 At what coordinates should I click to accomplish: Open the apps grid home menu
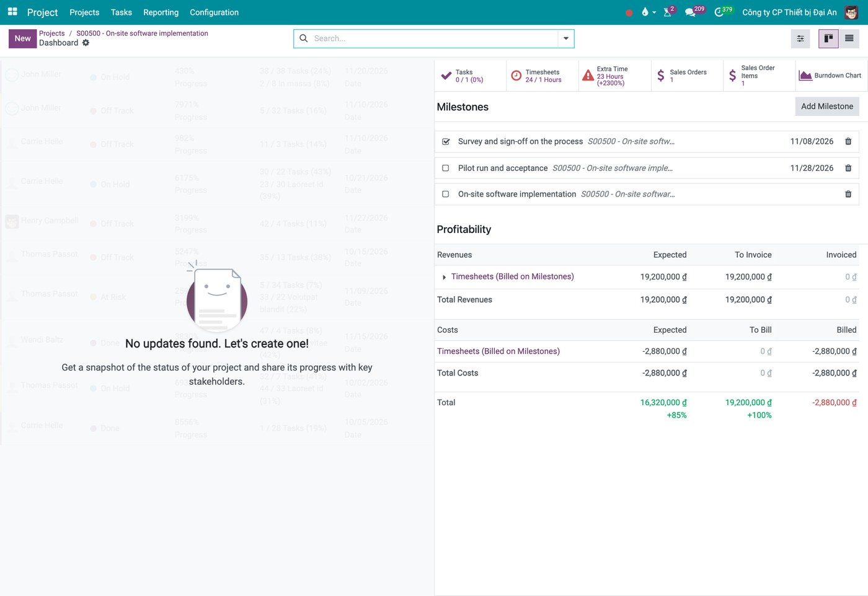(12, 12)
